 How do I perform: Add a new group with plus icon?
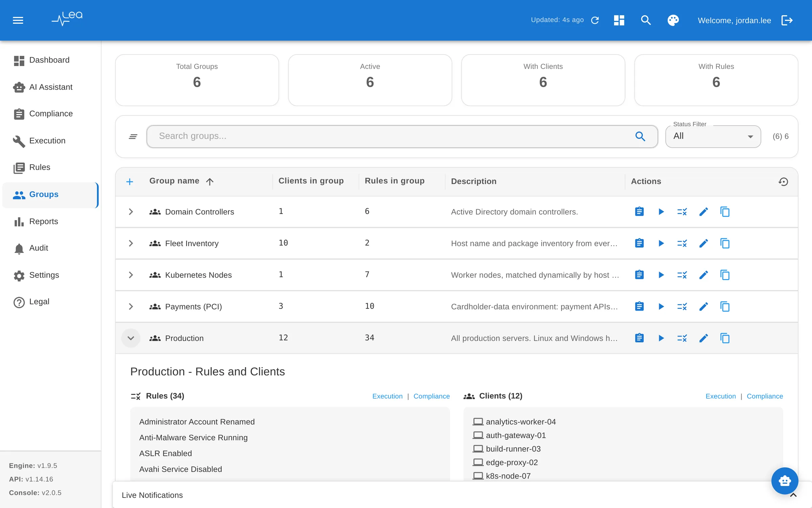coord(130,182)
